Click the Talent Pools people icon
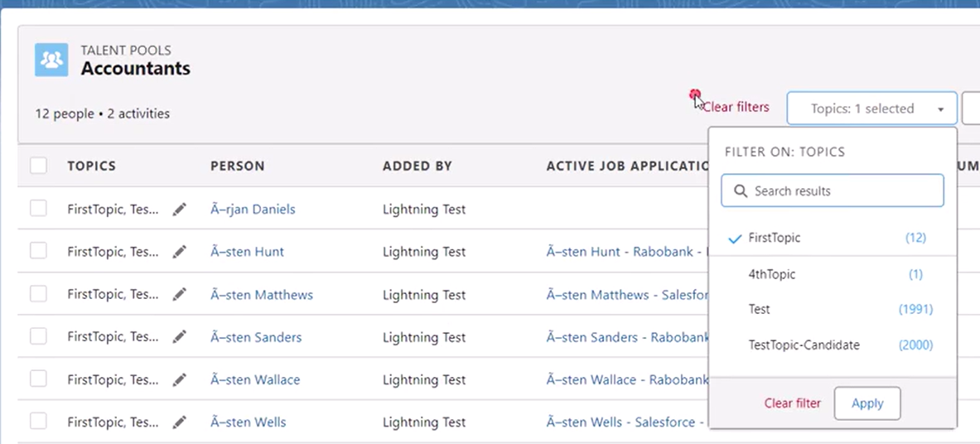Screen dimensions: 980x444 pyautogui.click(x=51, y=60)
